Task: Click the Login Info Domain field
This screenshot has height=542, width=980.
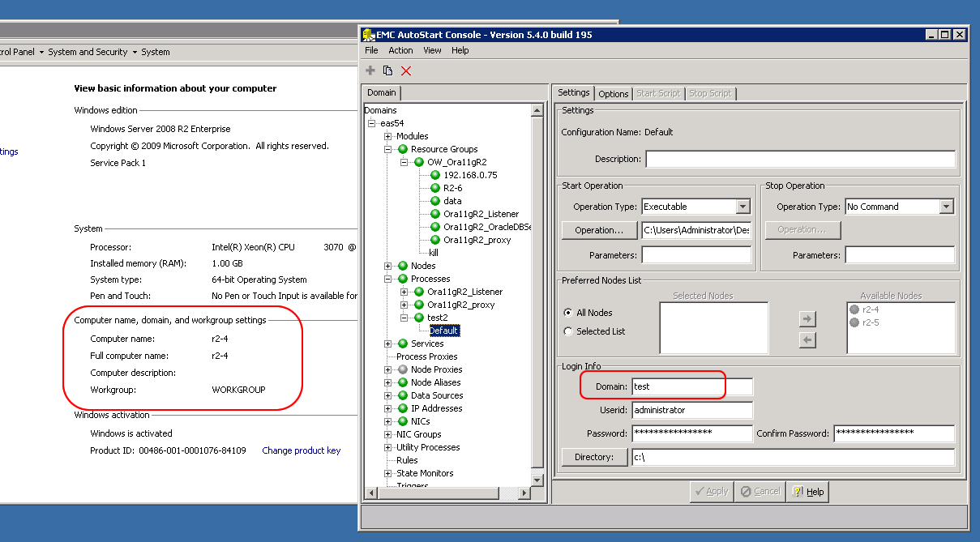Action: [692, 386]
